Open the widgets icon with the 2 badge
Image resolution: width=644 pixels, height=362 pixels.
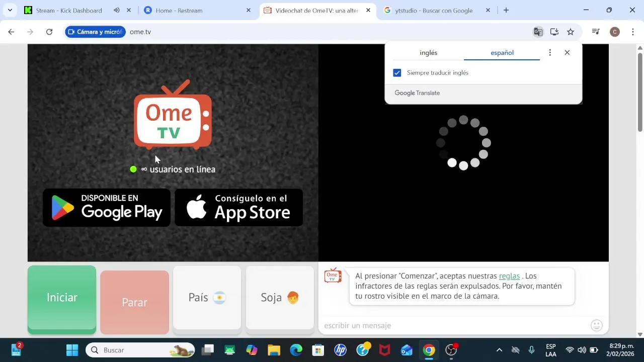[x=16, y=349]
